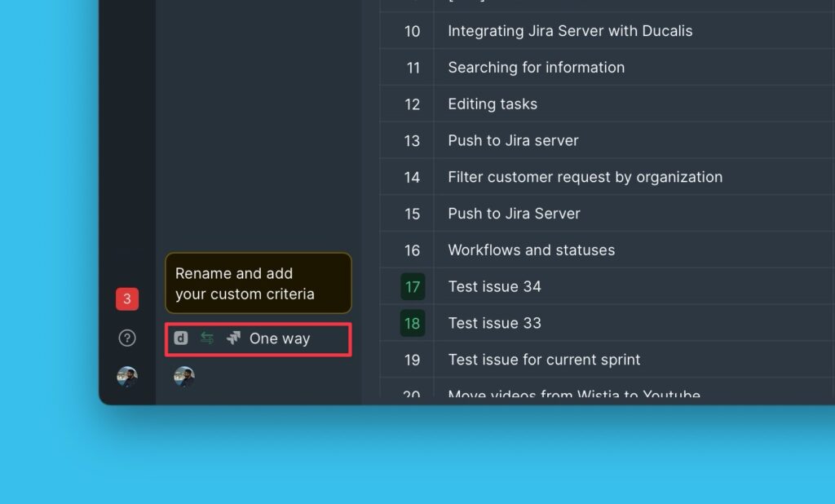
Task: Open the 'Test issue 33' row
Action: pyautogui.click(x=494, y=324)
